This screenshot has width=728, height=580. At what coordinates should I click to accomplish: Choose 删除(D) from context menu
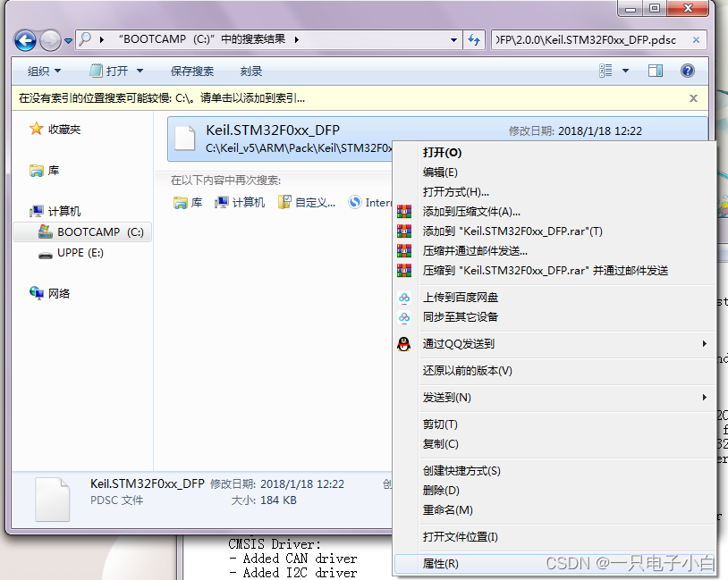click(x=553, y=491)
